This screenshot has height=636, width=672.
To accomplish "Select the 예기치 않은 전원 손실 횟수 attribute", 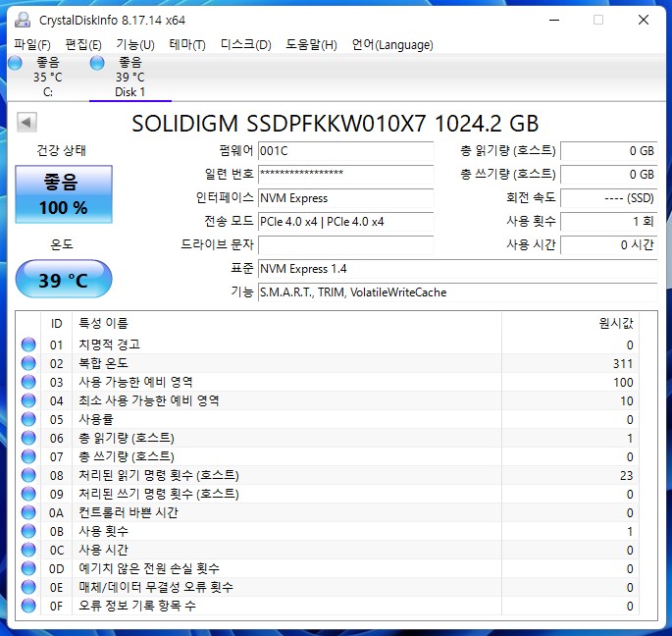I will [149, 568].
